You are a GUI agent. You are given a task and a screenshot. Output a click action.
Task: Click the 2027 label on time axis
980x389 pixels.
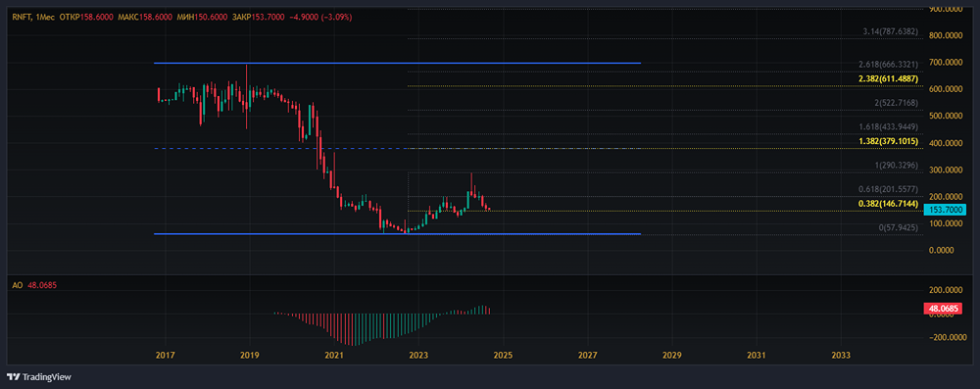[x=587, y=356]
